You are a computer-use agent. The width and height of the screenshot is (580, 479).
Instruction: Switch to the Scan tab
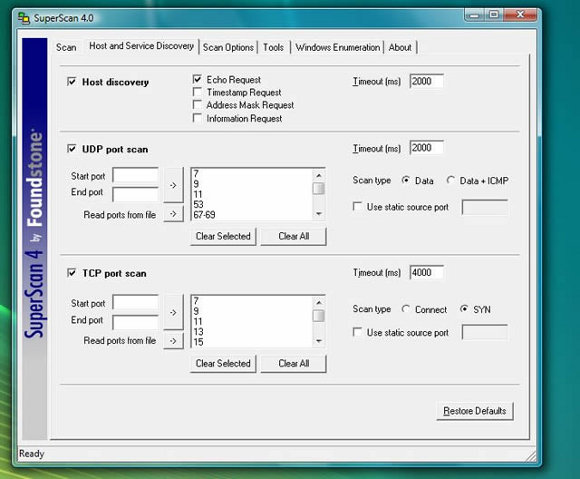[x=66, y=47]
